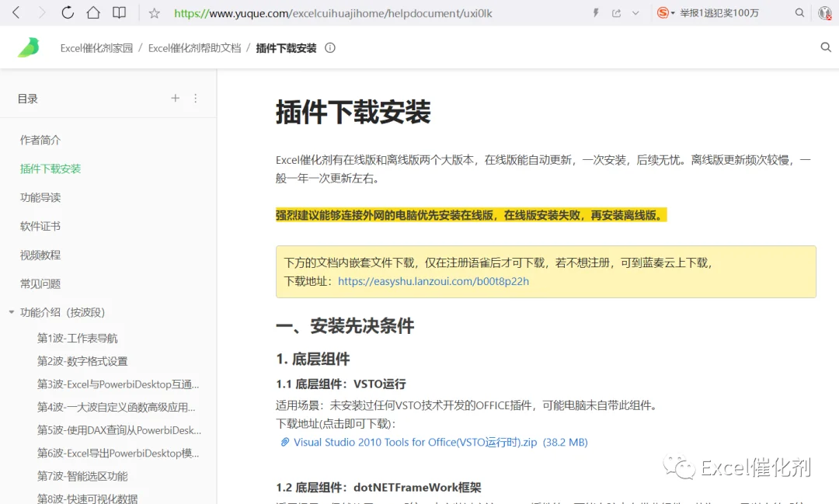
Task: Open 功能导读 in the sidebar
Action: pyautogui.click(x=40, y=198)
